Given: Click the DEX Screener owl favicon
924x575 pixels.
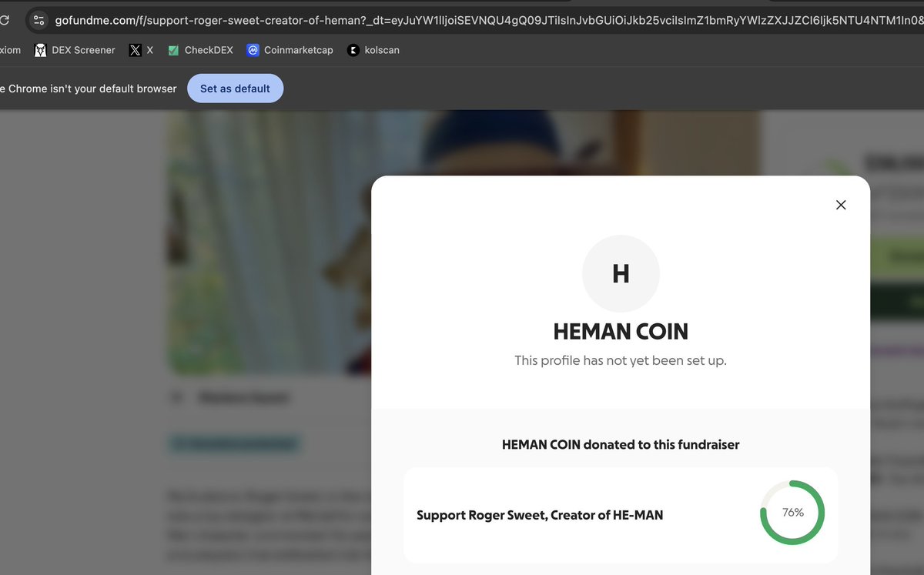Looking at the screenshot, I should tap(40, 50).
